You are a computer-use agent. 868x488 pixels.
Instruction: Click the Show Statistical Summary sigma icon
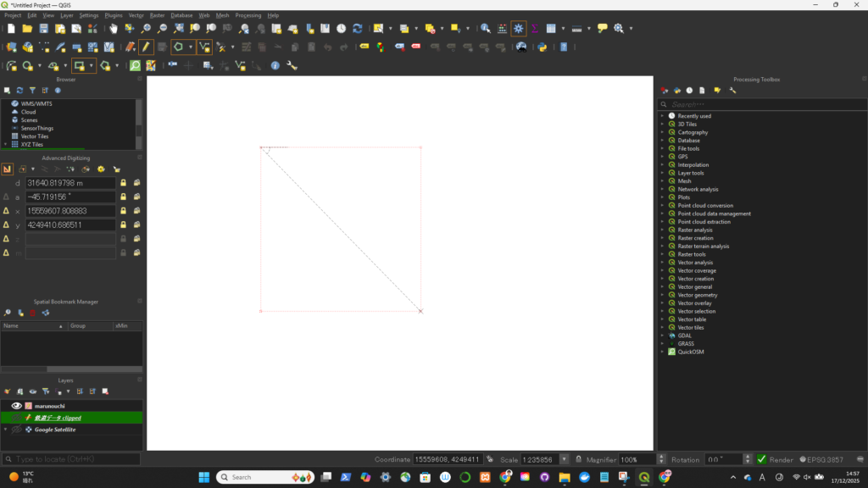[x=535, y=28]
